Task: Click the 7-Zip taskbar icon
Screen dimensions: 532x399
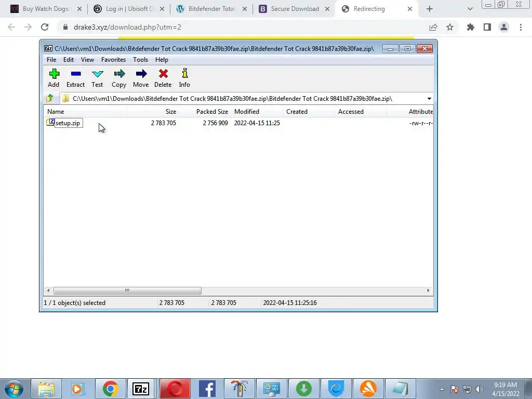Action: coord(141,389)
